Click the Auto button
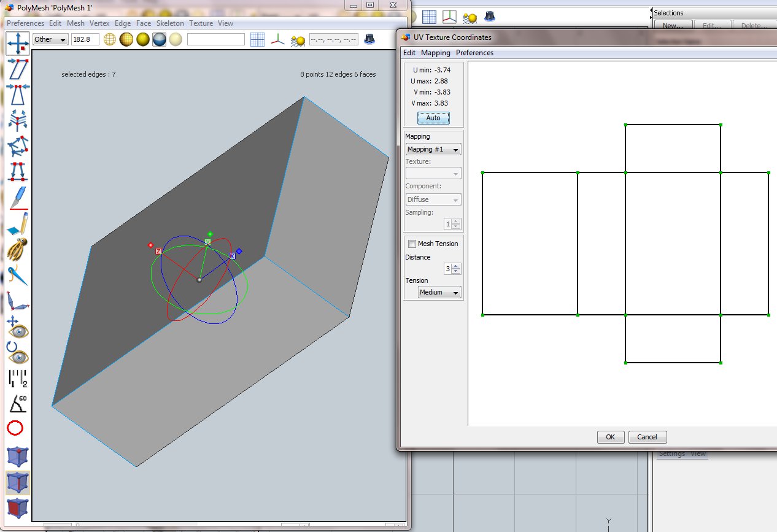 [x=433, y=118]
